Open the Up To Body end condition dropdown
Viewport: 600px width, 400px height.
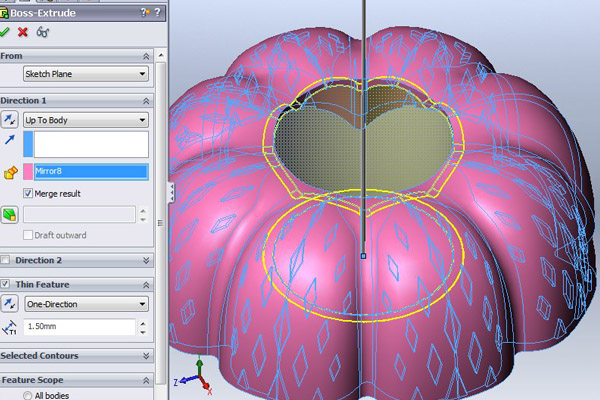(86, 120)
